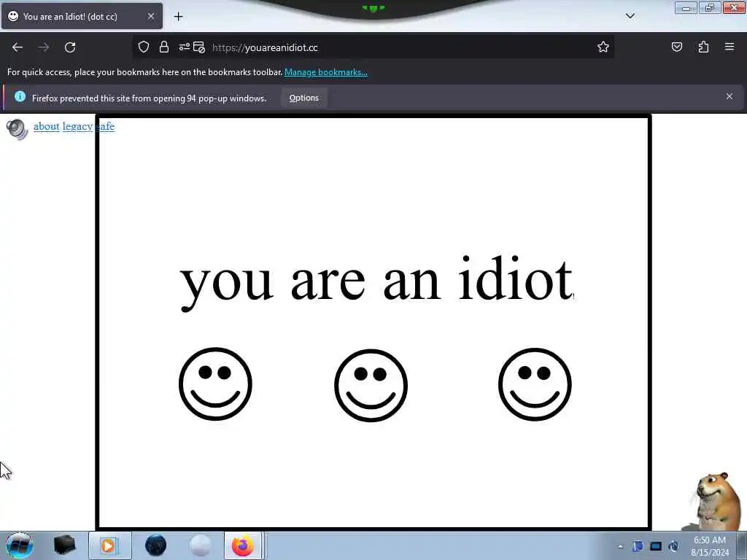Open the 'legacy' link

77,126
